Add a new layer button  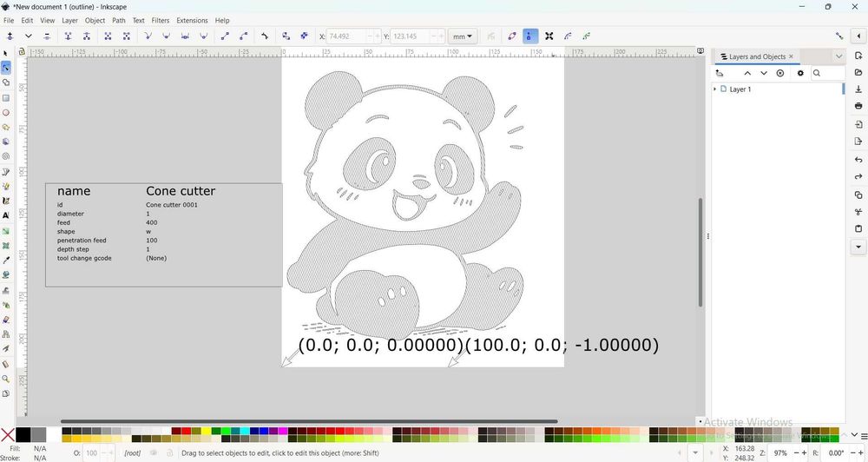pos(720,73)
